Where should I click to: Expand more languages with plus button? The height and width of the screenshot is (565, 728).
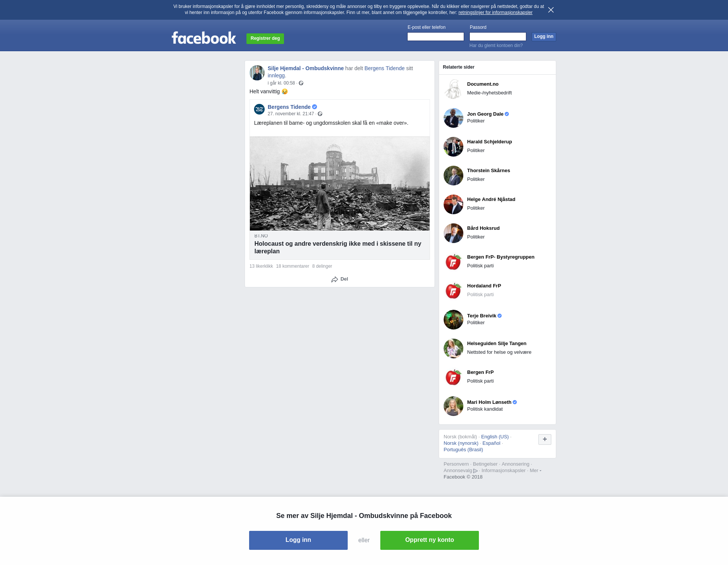tap(544, 439)
